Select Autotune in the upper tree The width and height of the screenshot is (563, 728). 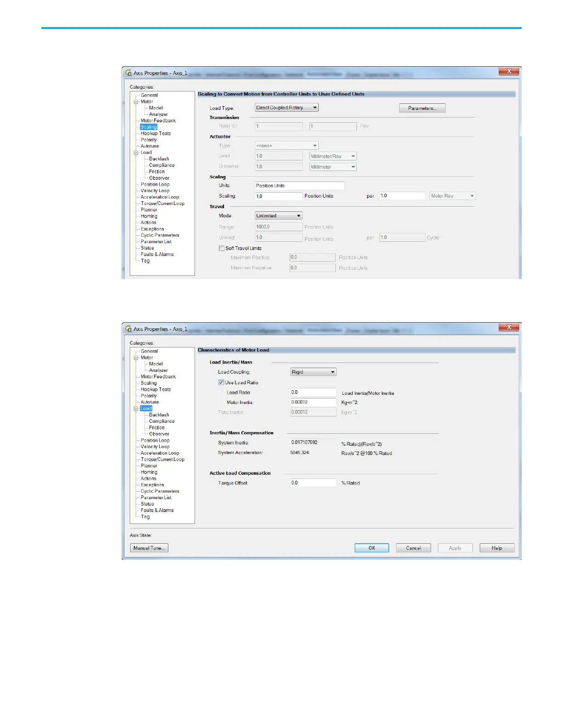pyautogui.click(x=149, y=146)
